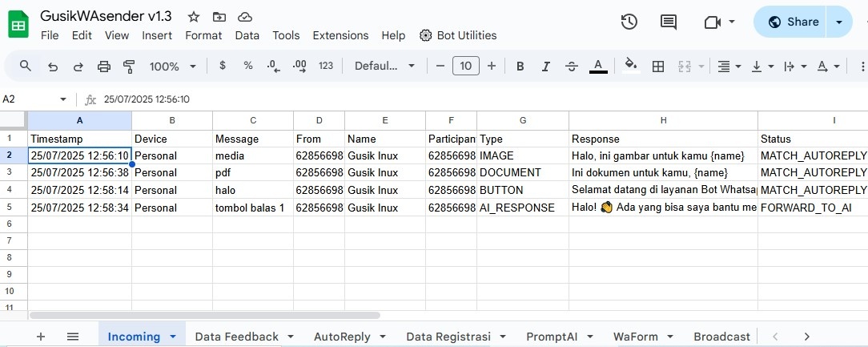The height and width of the screenshot is (347, 868).
Task: Print the spreadsheet
Action: [x=104, y=67]
